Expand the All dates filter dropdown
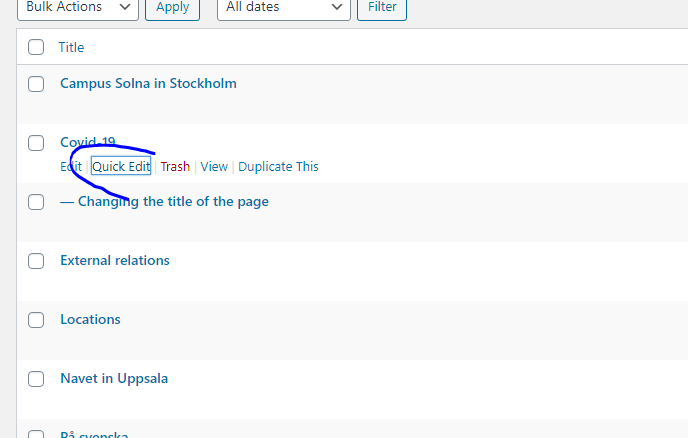688x438 pixels. [282, 8]
